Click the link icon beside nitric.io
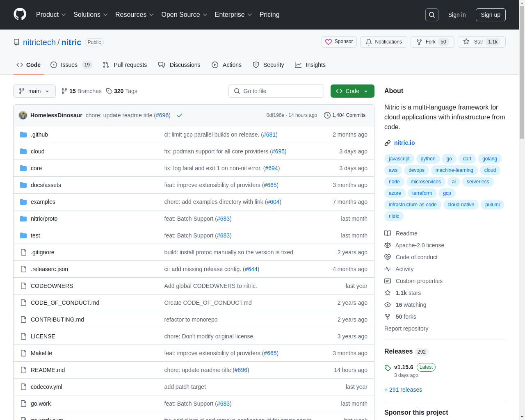Viewport: 525px width, 420px height. (x=388, y=143)
